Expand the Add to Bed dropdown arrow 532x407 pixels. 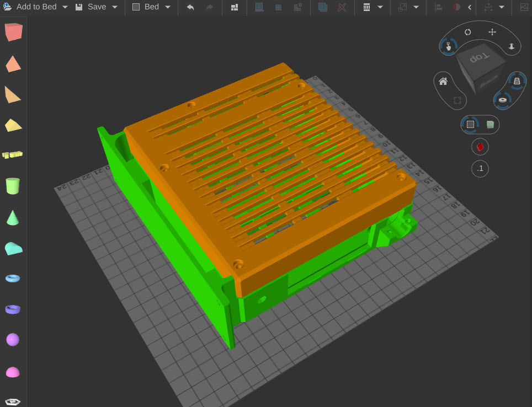pos(65,7)
